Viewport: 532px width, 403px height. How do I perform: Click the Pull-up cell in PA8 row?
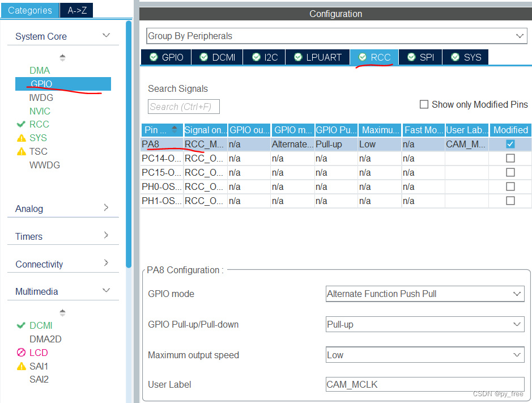(336, 144)
